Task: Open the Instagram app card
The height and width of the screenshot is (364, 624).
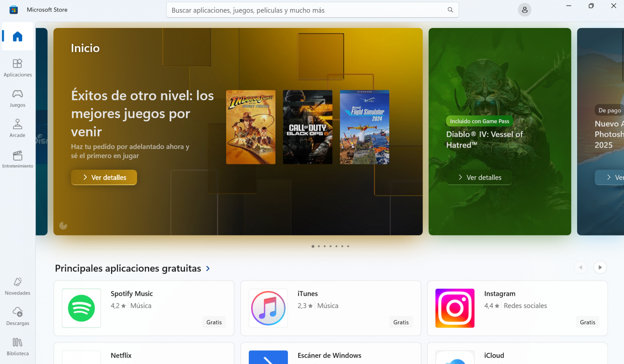Action: point(517,308)
